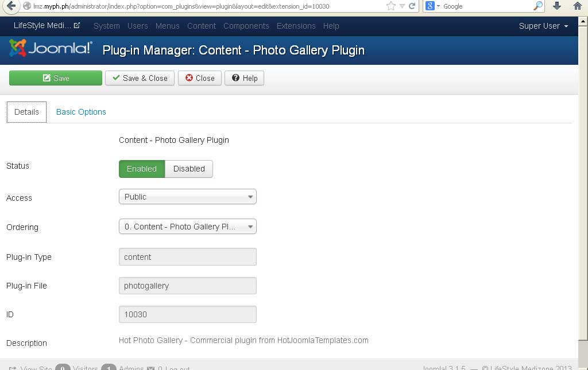Set plugin status to Enabled
This screenshot has width=588, height=370.
pos(142,169)
